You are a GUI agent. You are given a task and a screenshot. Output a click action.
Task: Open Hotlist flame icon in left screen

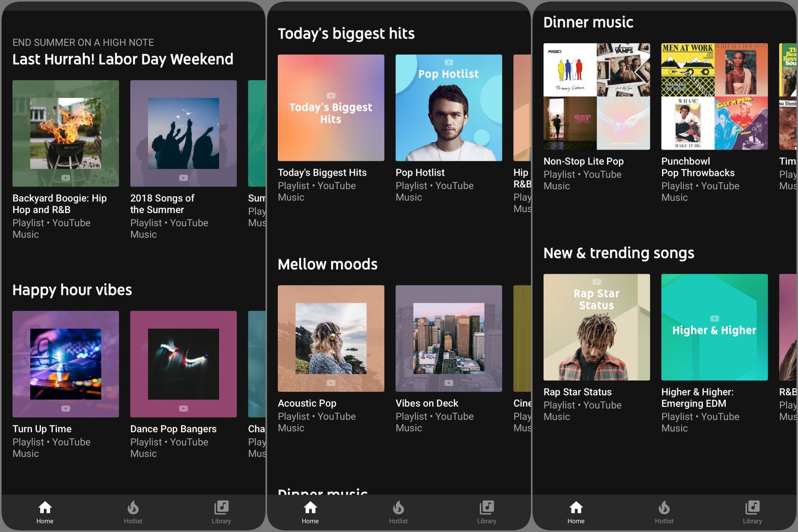(x=133, y=507)
